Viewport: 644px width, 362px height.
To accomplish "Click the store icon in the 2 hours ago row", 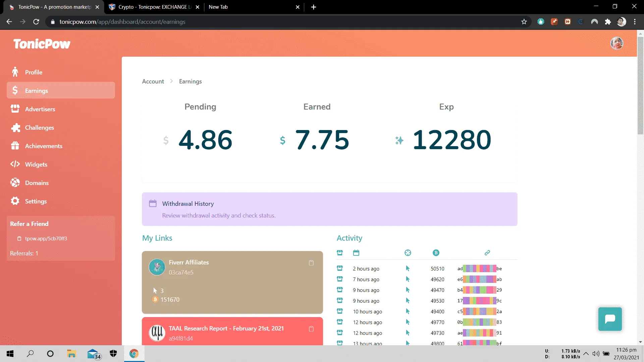I will coord(340,268).
